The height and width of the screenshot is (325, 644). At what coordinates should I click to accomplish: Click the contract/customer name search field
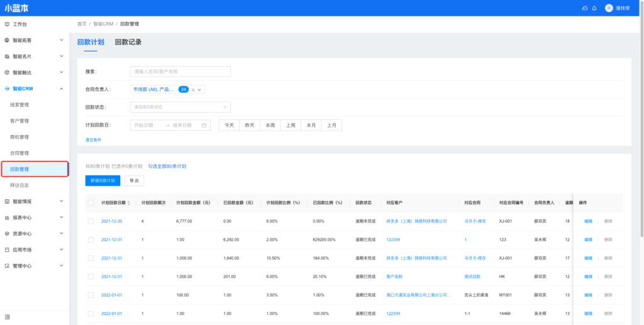click(x=180, y=72)
